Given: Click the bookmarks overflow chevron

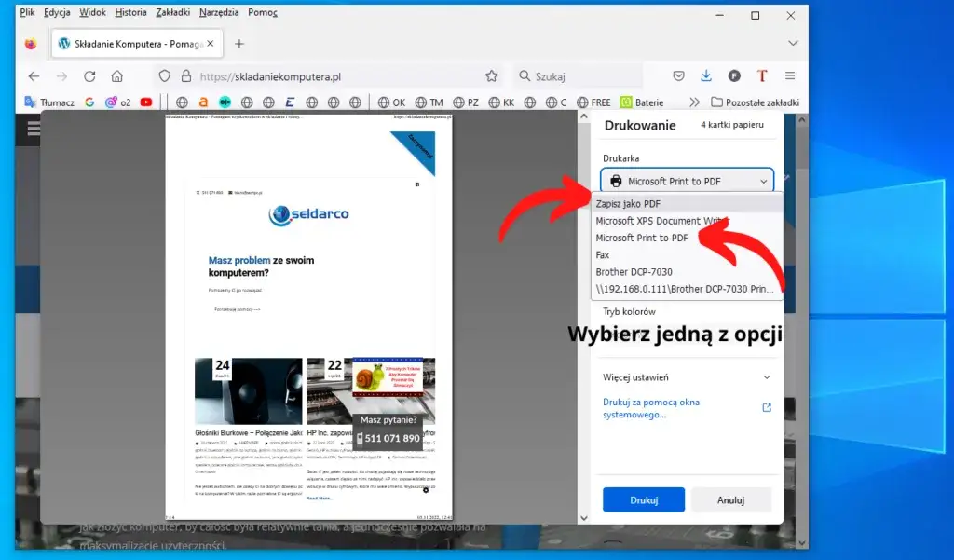Looking at the screenshot, I should [695, 102].
